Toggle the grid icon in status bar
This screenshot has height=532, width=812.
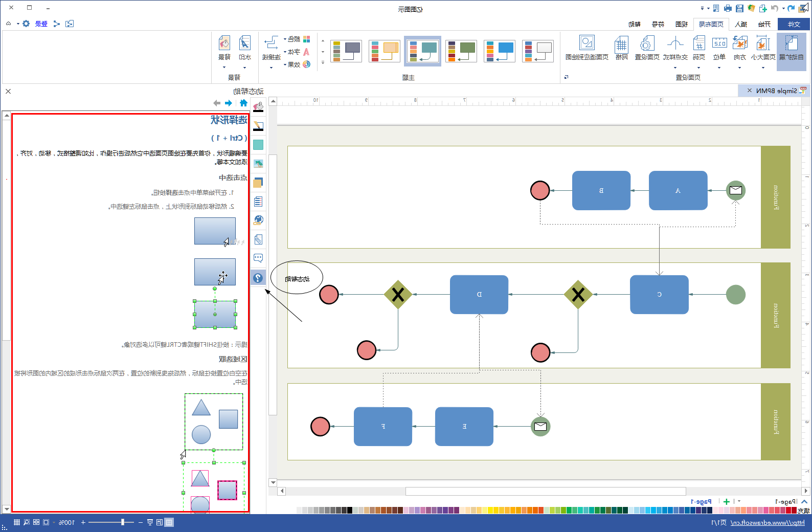click(17, 522)
